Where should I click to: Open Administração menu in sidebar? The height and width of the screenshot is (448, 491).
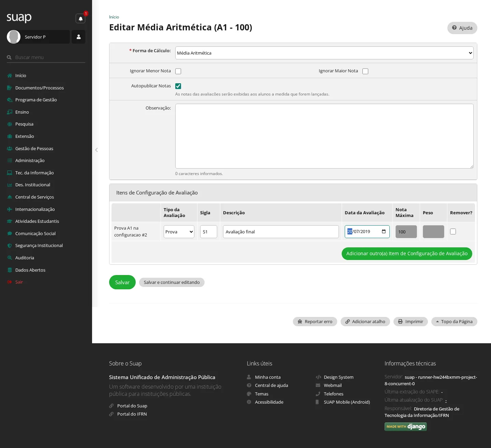[30, 160]
